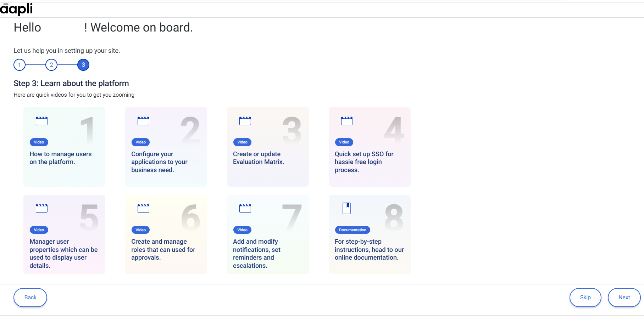The height and width of the screenshot is (317, 644).
Task: Open 'How to manage users on the platform' video
Action: [61, 158]
